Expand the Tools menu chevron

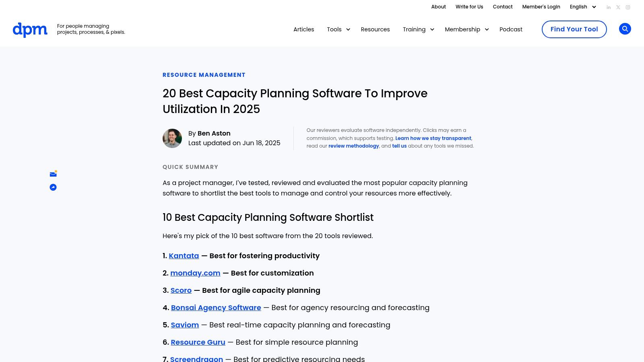click(x=348, y=29)
